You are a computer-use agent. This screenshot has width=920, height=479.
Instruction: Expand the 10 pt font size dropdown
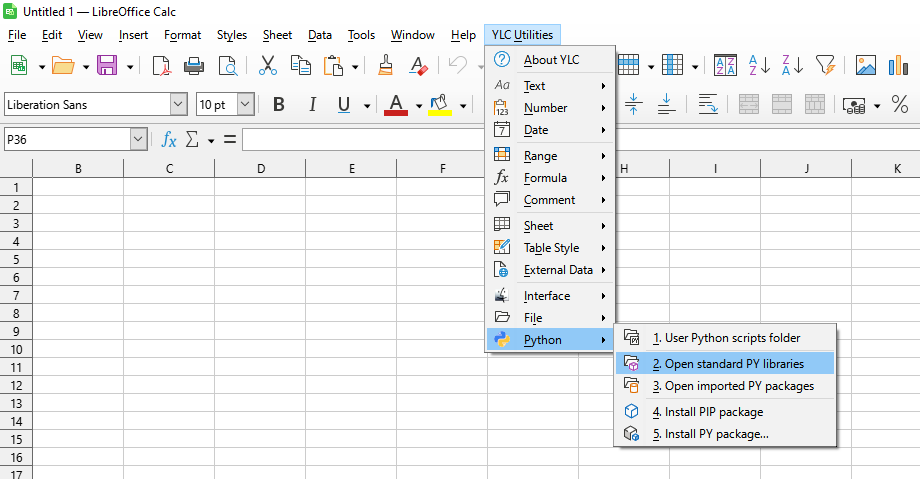point(245,105)
